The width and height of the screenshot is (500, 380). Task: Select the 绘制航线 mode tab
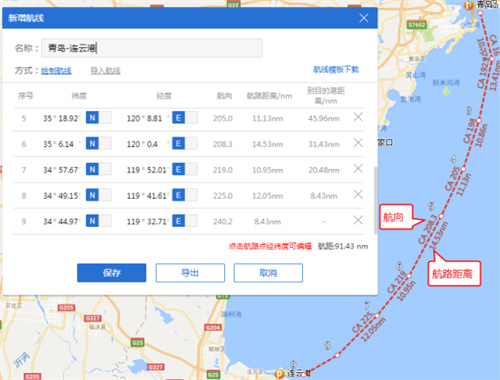[x=56, y=71]
